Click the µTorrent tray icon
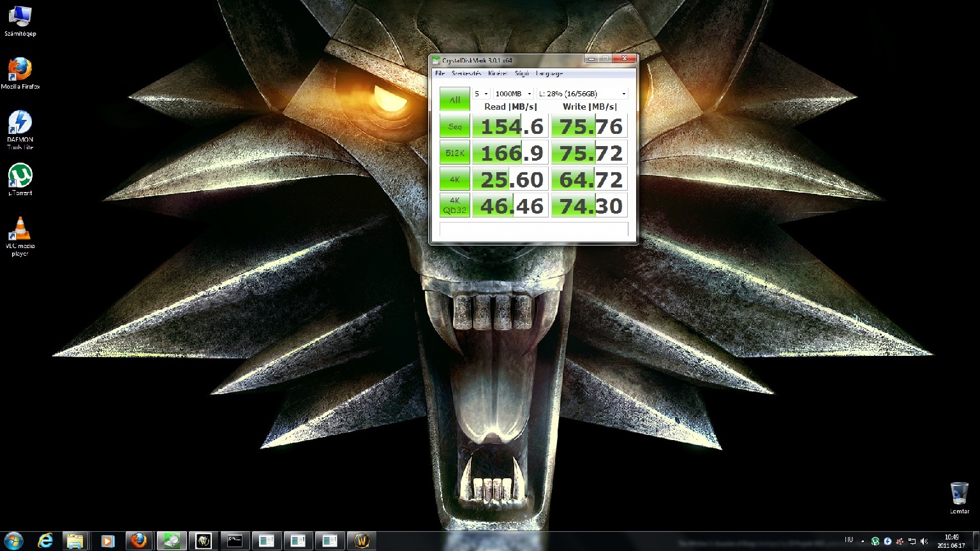The image size is (980, 551). click(x=875, y=541)
